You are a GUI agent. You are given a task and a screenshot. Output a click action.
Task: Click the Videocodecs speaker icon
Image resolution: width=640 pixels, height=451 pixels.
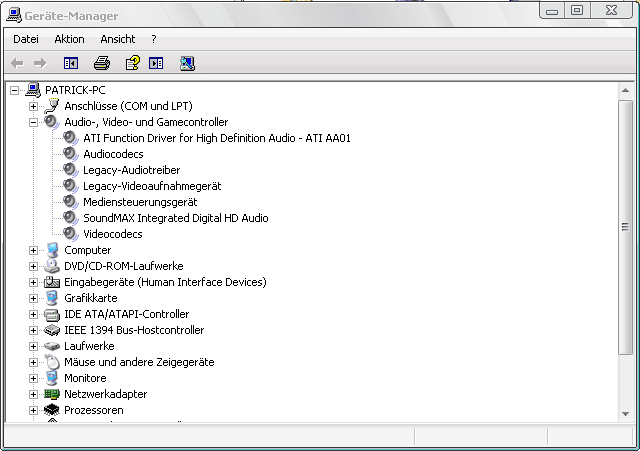pos(71,234)
